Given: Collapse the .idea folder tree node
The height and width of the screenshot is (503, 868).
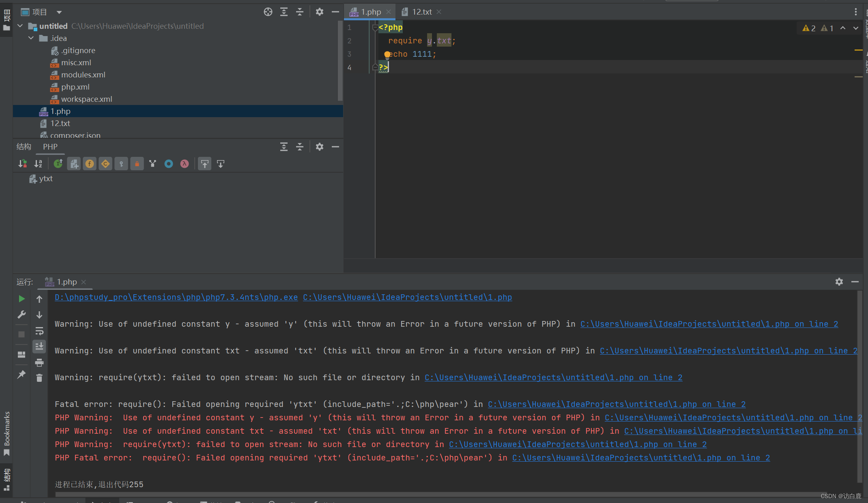Looking at the screenshot, I should pos(31,38).
